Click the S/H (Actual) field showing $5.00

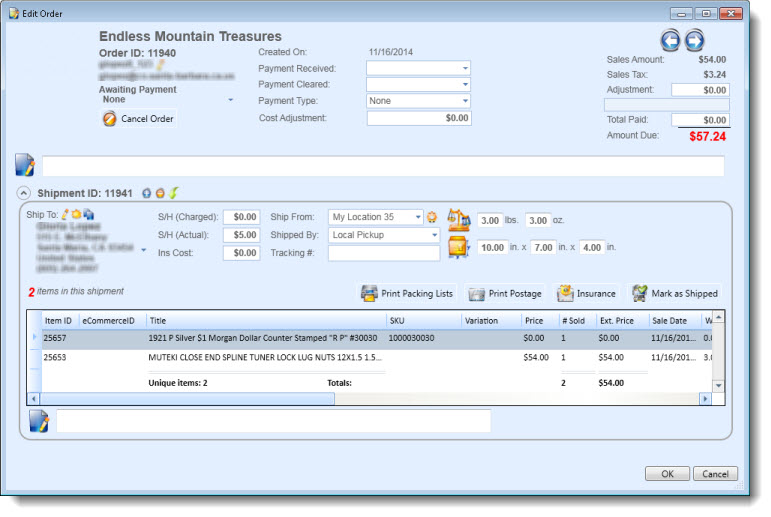click(x=241, y=235)
